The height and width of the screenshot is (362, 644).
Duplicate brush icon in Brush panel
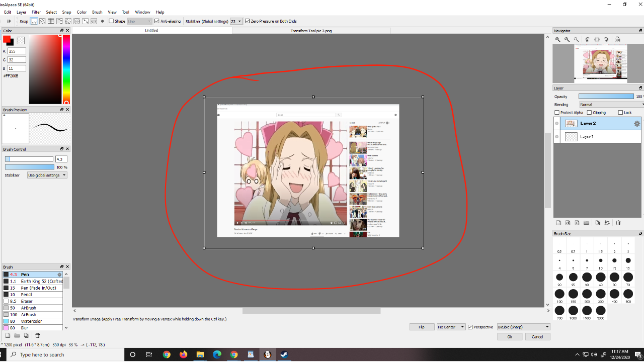[x=27, y=335]
